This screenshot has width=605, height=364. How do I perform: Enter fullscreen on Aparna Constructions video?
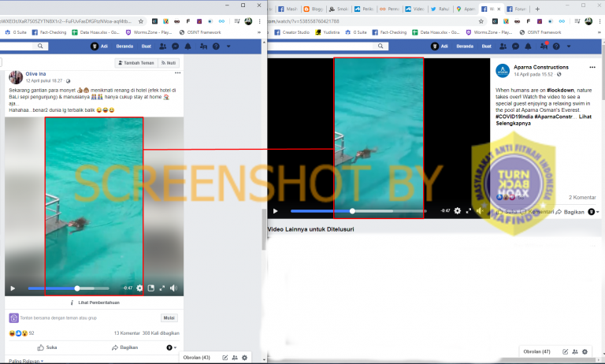469,210
